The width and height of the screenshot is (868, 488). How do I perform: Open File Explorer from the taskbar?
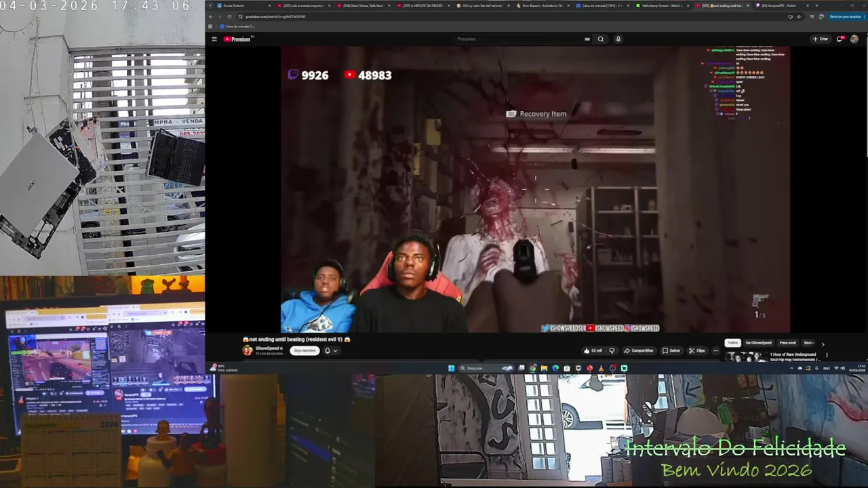[544, 368]
